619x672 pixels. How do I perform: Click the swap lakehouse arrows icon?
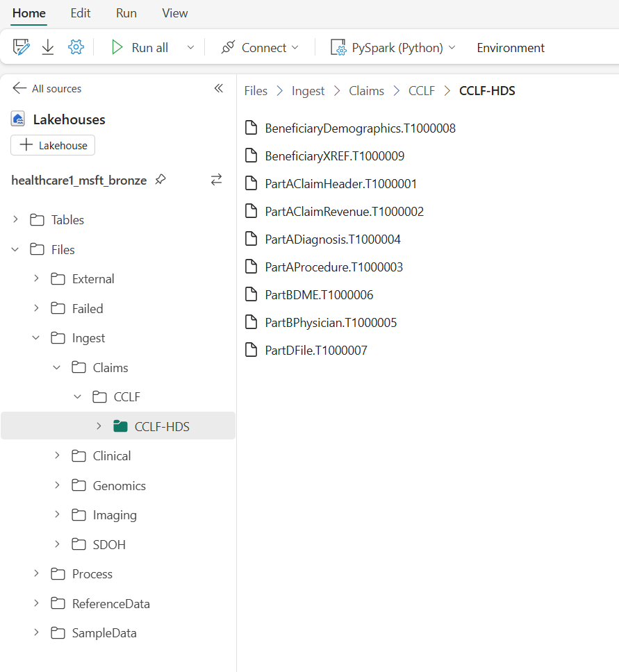(x=216, y=180)
